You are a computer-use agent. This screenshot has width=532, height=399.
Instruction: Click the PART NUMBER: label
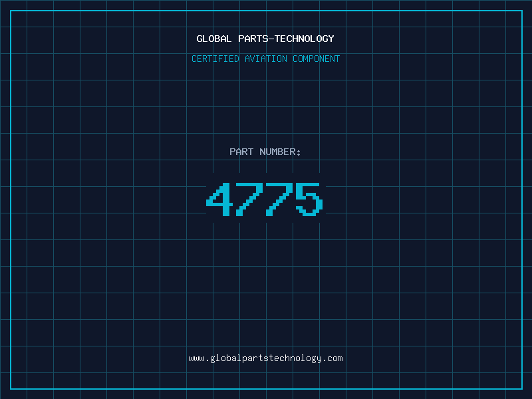click(265, 152)
